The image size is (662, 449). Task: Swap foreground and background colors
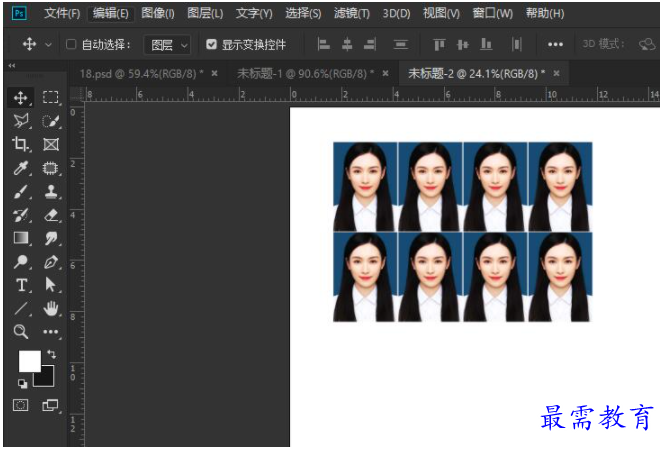click(x=51, y=354)
